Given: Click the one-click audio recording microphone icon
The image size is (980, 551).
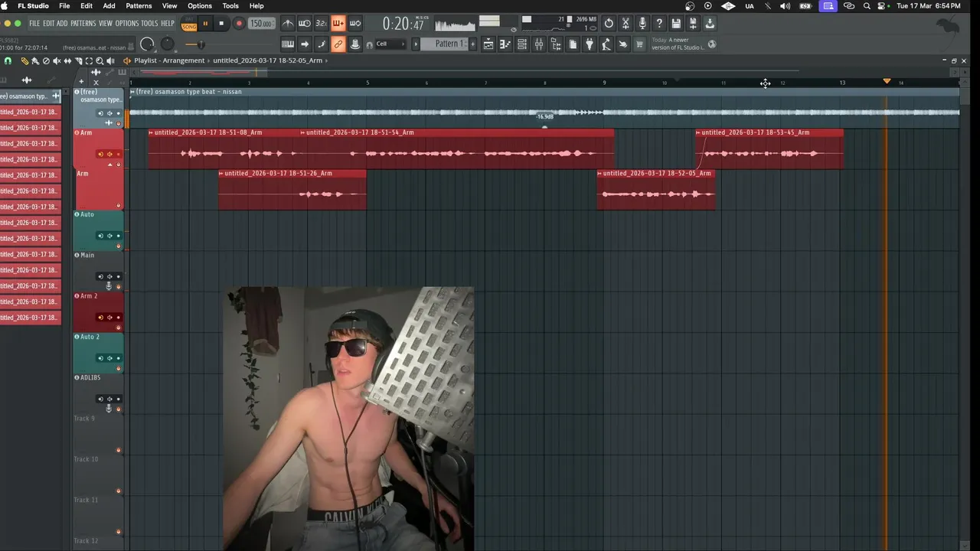Looking at the screenshot, I should [x=642, y=24].
